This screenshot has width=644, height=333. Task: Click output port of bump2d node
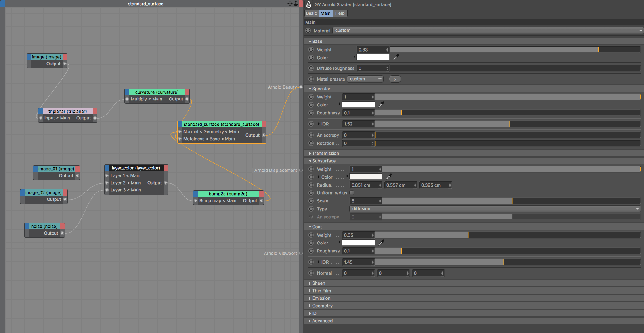coord(261,200)
